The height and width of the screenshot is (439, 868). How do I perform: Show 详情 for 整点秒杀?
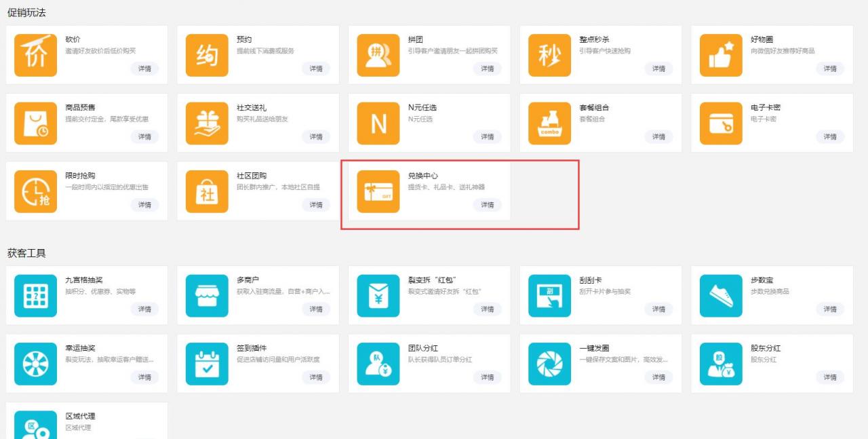658,69
